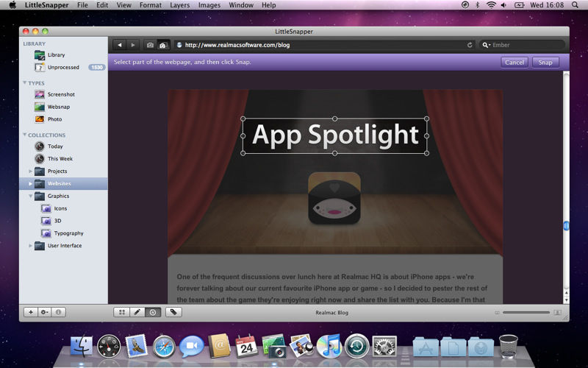
Task: Select the User Interface folder
Action: point(64,245)
